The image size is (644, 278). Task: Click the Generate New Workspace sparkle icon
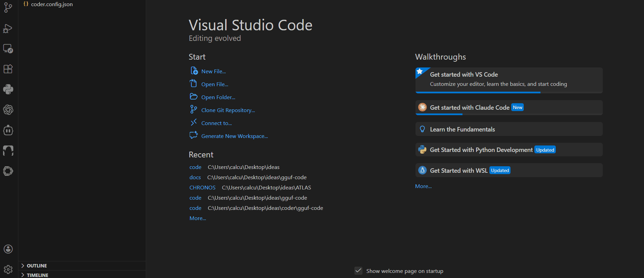click(193, 135)
